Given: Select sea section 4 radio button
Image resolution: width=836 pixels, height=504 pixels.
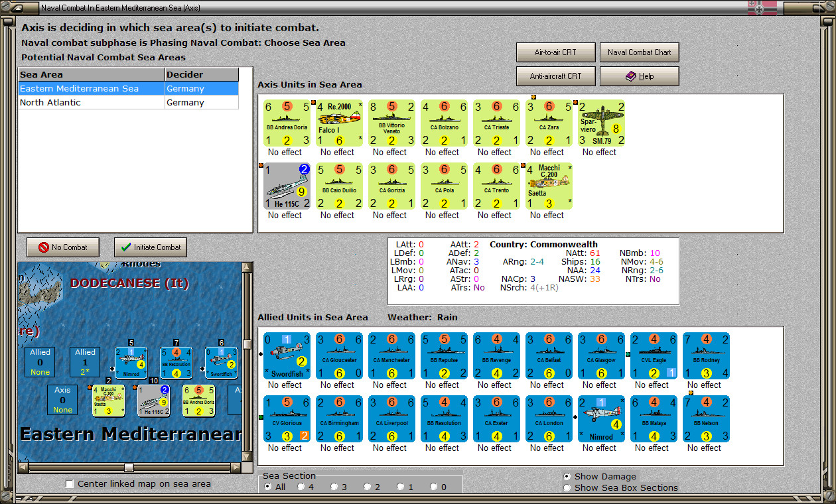Looking at the screenshot, I should 301,487.
